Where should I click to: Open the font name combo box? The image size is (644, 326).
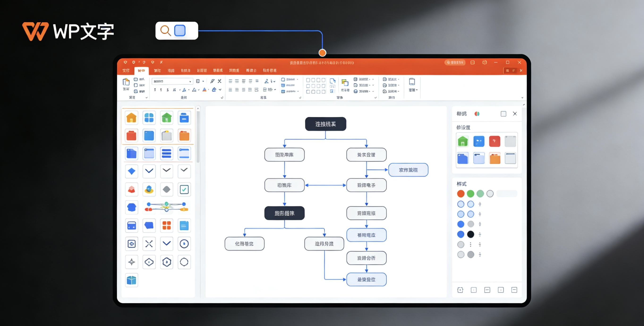172,81
